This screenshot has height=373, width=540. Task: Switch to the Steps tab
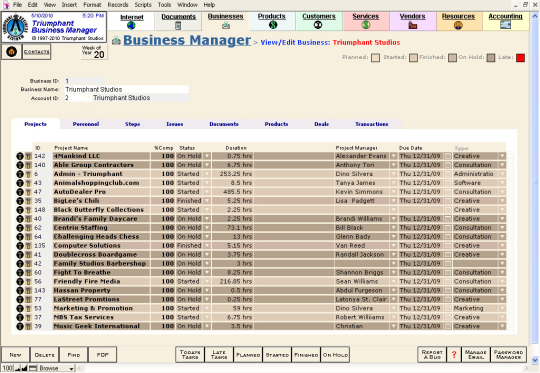(133, 124)
